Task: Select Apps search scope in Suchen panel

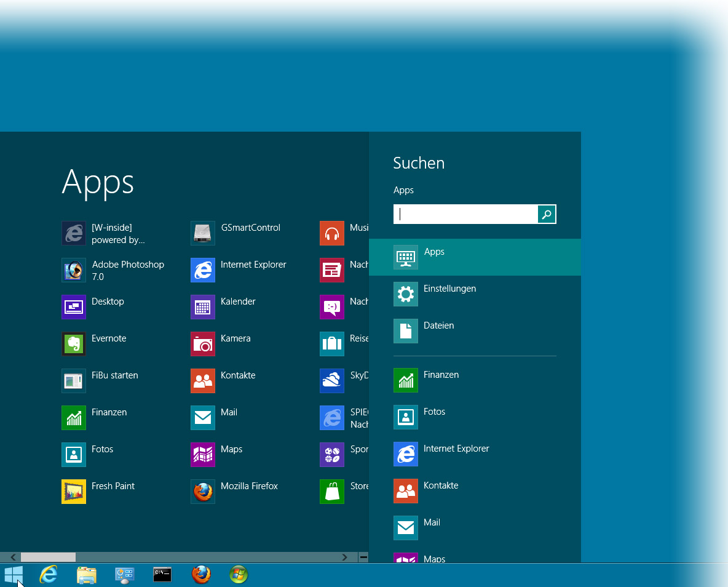Action: (x=475, y=257)
